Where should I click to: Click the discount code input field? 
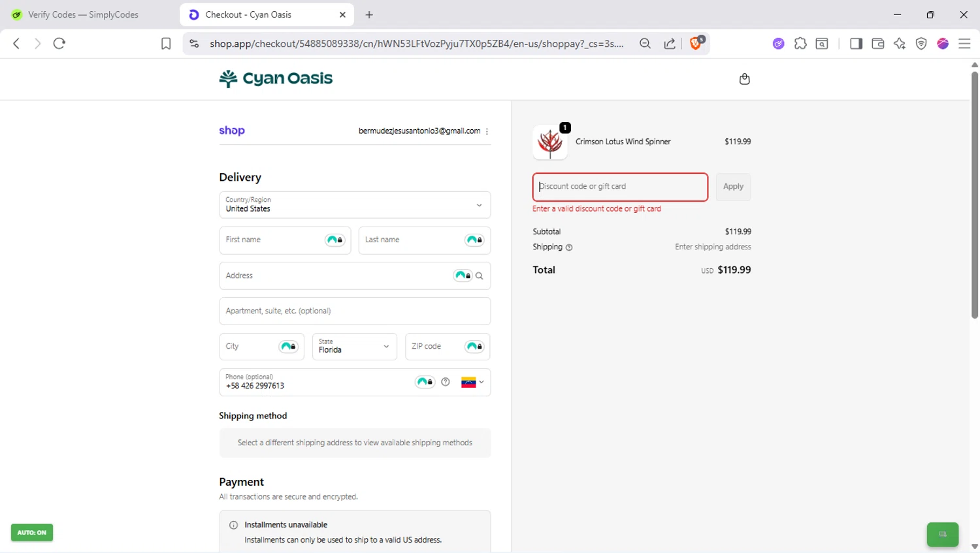point(620,187)
